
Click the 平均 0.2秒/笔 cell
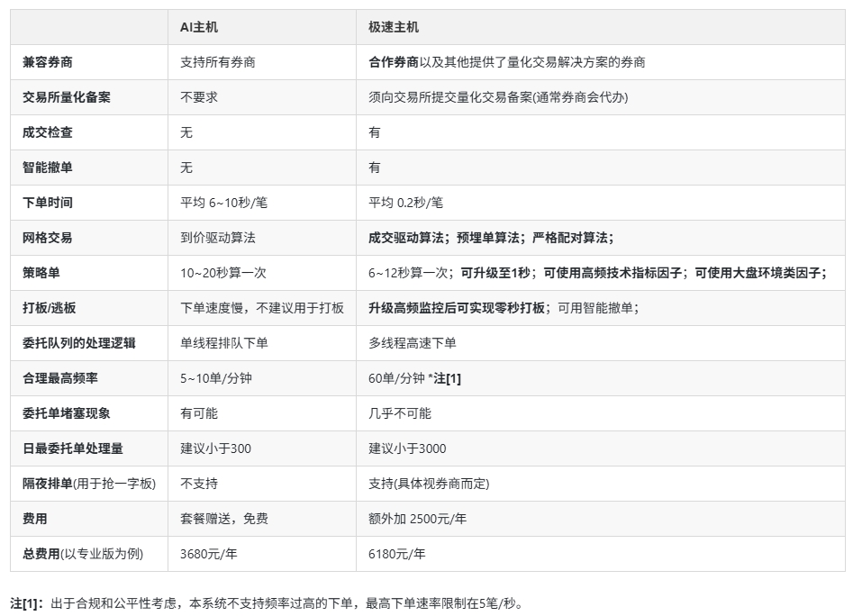[x=405, y=203]
